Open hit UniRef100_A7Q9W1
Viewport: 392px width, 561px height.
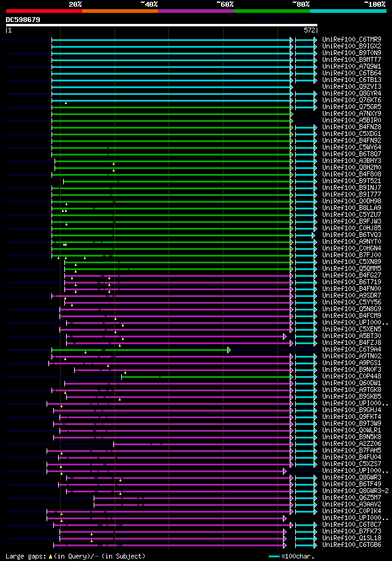click(352, 67)
